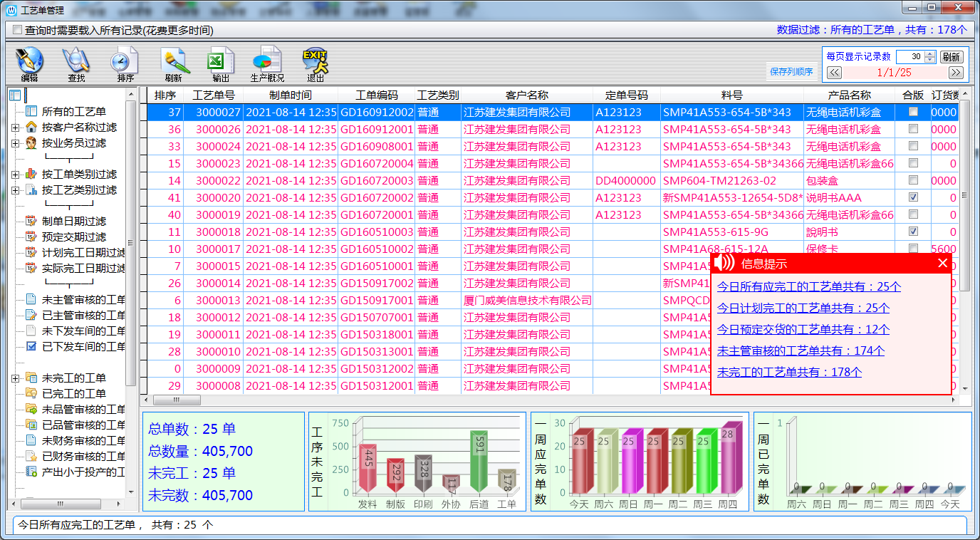Viewport: 980px width, 540px height.
Task: Sort by 工艺单号 column header
Action: coord(214,95)
